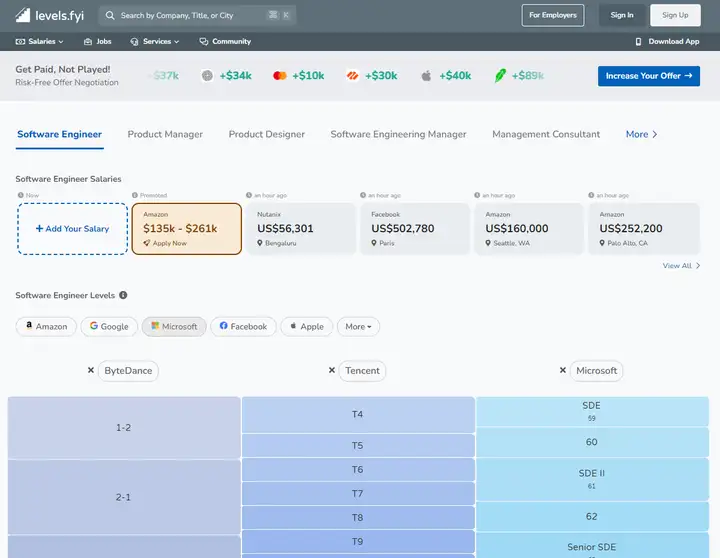The image size is (720, 558).
Task: Toggle the Amazon company chip
Action: click(46, 327)
